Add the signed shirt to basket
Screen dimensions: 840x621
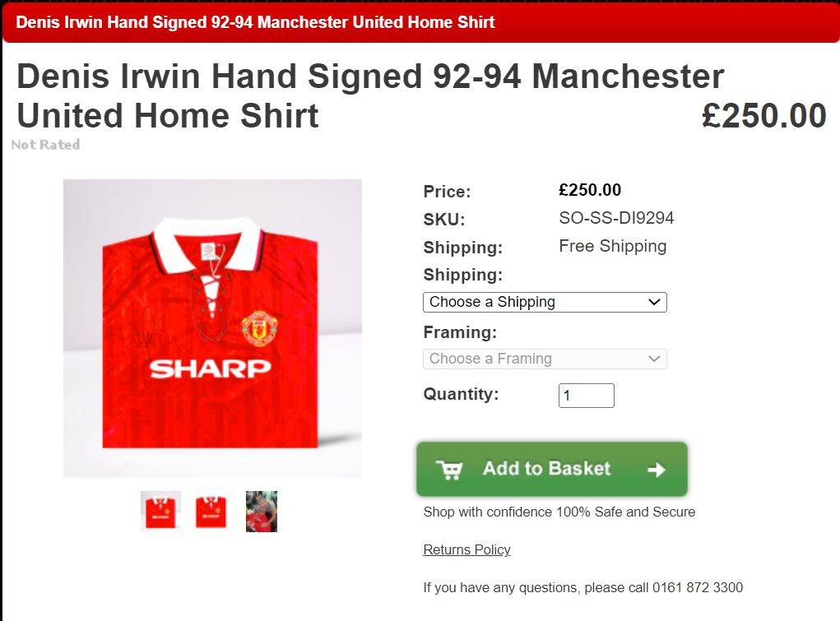pyautogui.click(x=552, y=469)
